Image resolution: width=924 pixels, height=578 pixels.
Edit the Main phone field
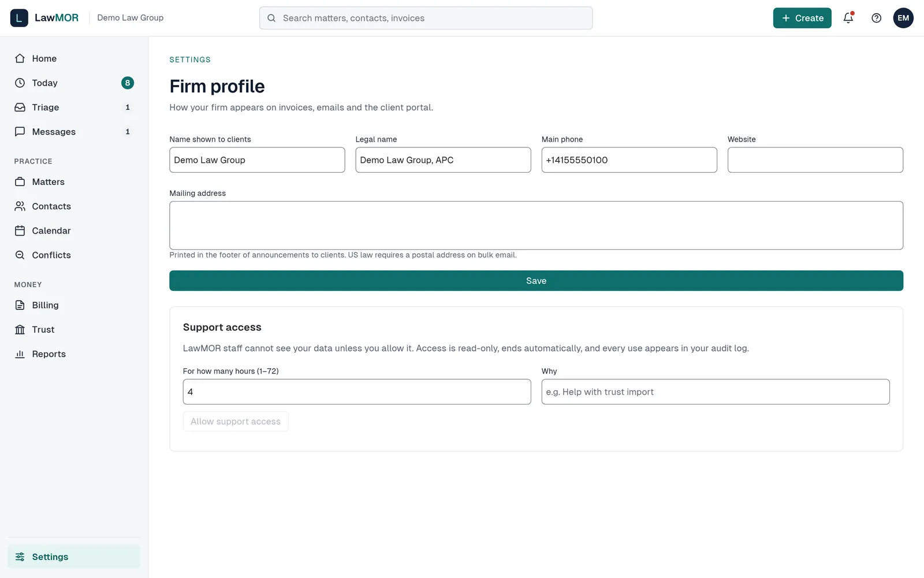[x=629, y=160]
